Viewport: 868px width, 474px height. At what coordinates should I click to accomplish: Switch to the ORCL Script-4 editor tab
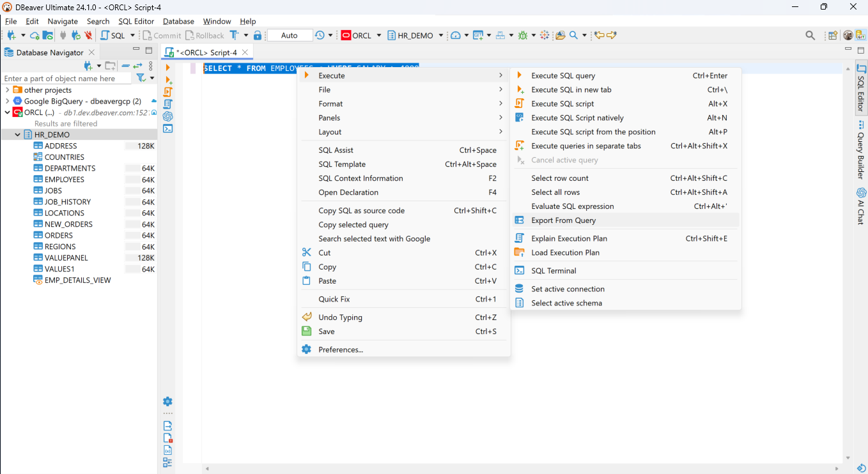tap(206, 52)
